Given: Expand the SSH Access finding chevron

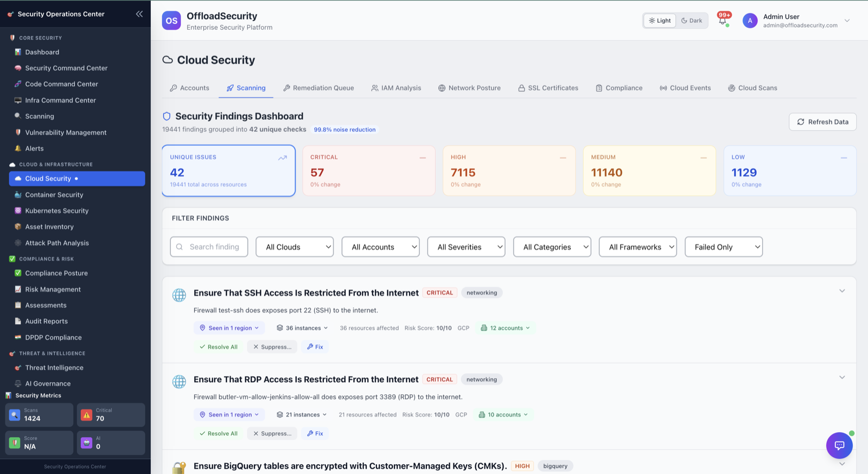Looking at the screenshot, I should [842, 291].
